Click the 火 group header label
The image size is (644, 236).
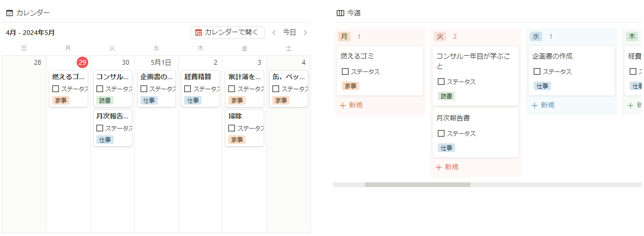(x=440, y=36)
